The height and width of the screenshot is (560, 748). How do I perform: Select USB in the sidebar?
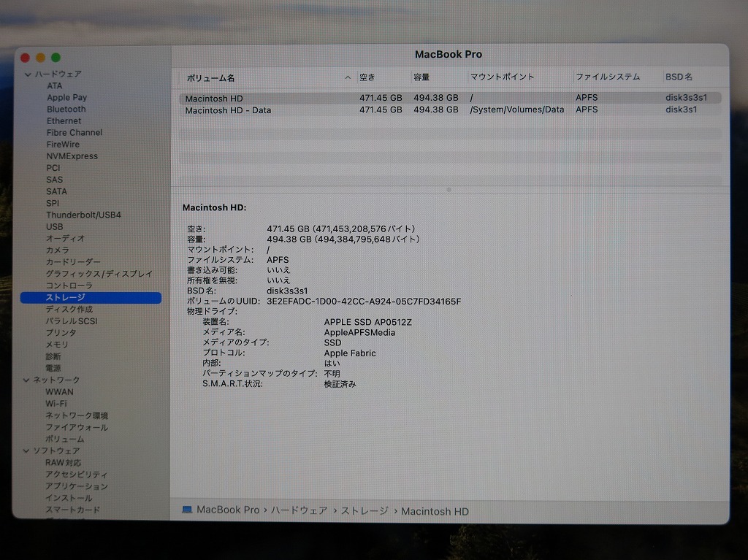coord(54,226)
